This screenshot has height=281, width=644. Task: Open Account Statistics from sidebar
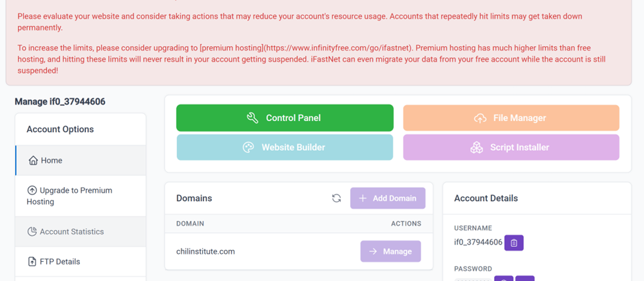coord(71,232)
